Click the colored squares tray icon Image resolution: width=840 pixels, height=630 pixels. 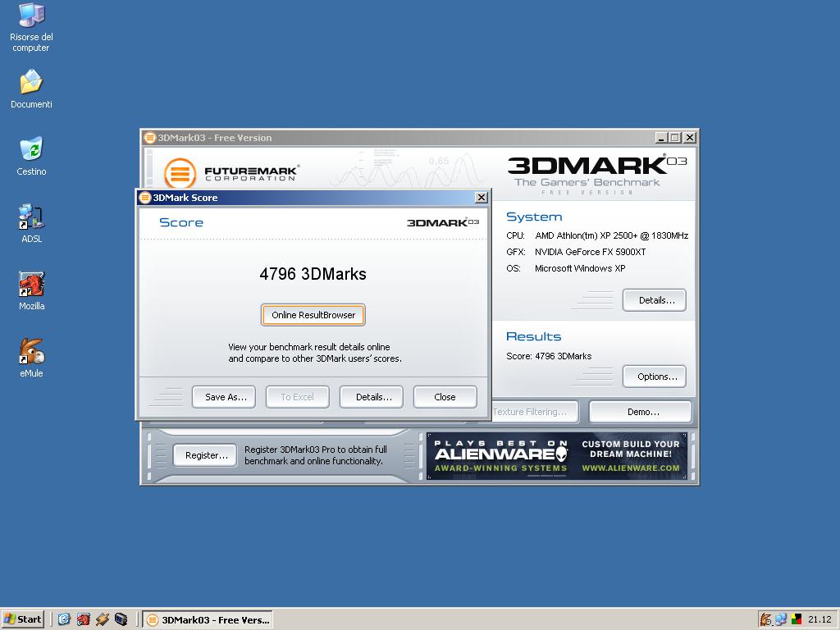click(796, 619)
